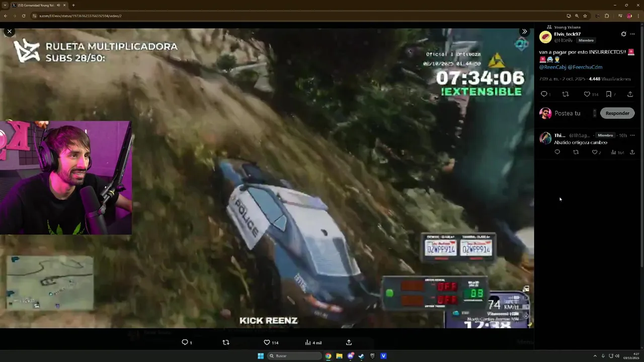The image size is (644, 362).
Task: Open the tab search dropdown in Chrome
Action: [5, 5]
